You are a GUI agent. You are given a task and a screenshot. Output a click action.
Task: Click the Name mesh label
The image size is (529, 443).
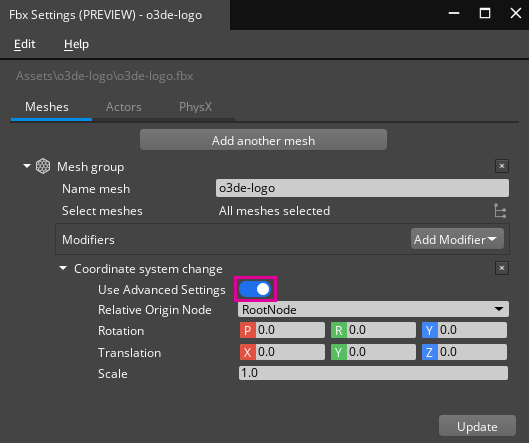click(96, 189)
